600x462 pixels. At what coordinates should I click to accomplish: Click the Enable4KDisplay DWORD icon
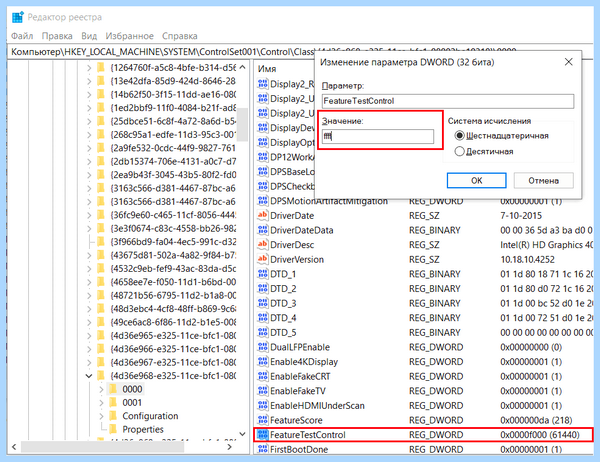pos(262,361)
